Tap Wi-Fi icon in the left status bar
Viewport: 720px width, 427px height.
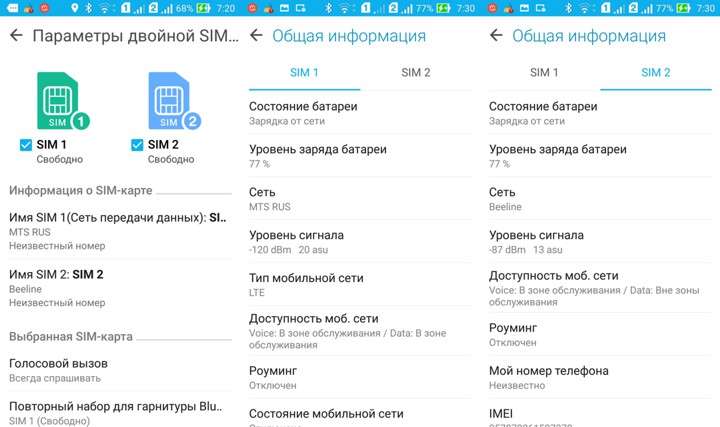(x=105, y=8)
